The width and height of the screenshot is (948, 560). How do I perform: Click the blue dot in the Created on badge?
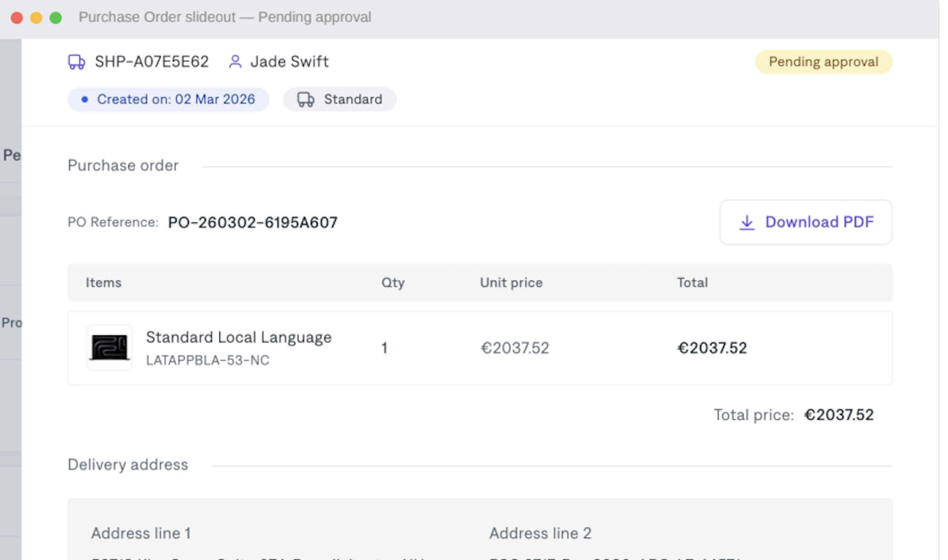click(x=84, y=99)
